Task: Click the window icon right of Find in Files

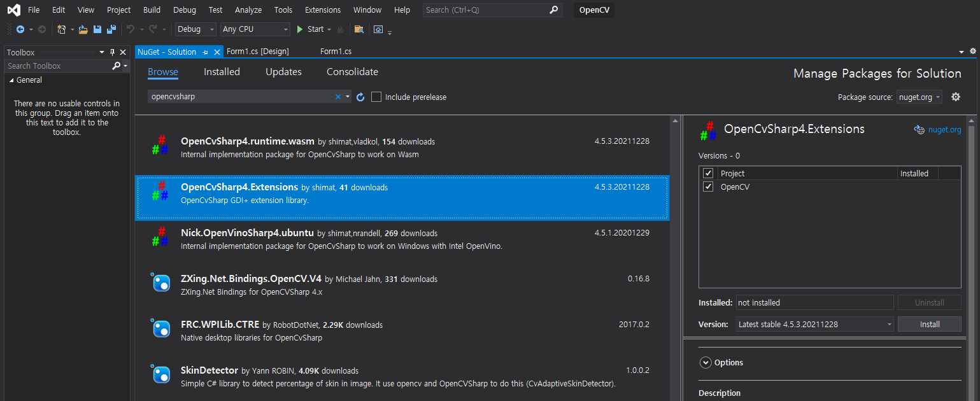Action: click(x=378, y=29)
